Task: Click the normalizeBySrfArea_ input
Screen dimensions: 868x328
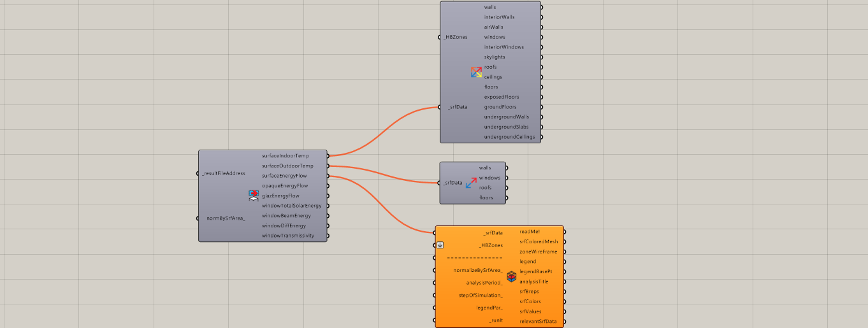Action: (478, 270)
